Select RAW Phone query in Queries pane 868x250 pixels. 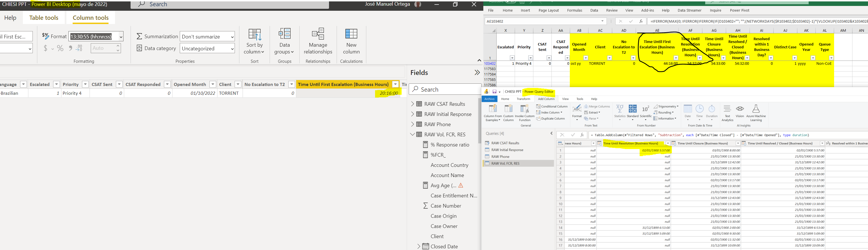[500, 157]
